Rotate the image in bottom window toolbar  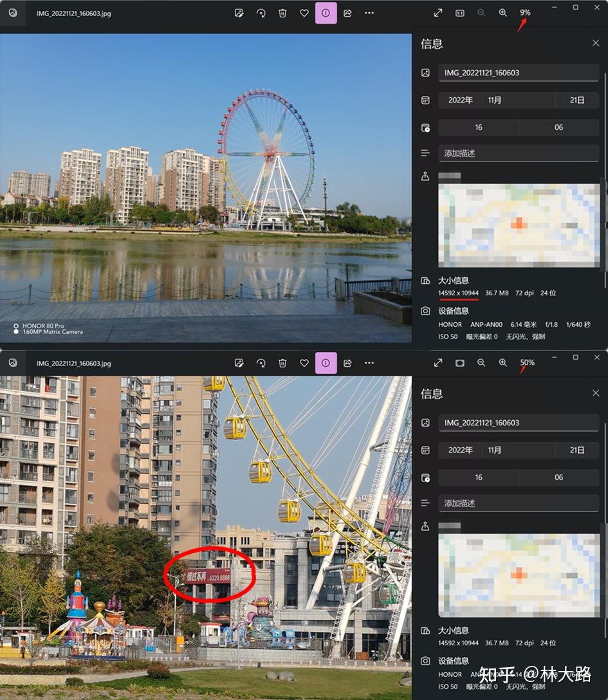(261, 364)
